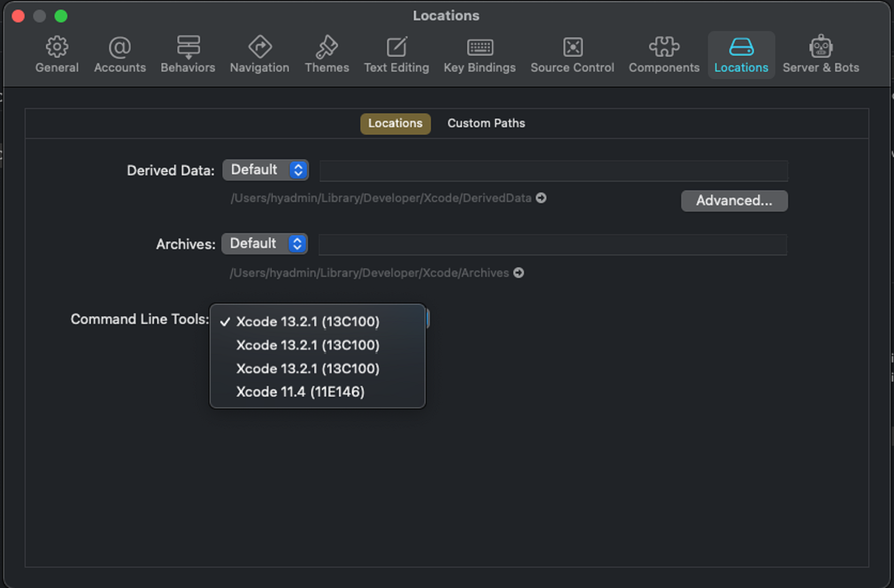Open the Server & Bots preferences pane
Viewport: 894px width, 588px height.
(821, 55)
